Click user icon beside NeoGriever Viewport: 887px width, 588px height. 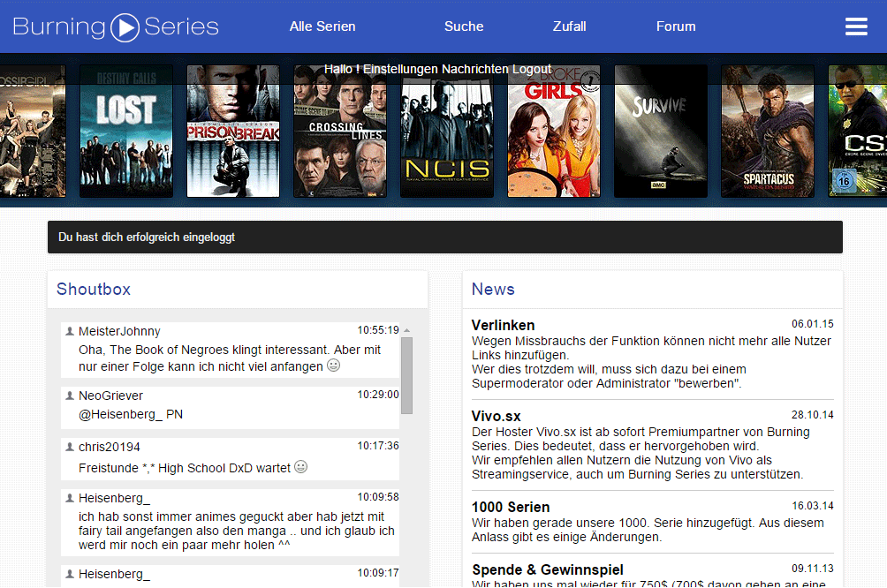(x=70, y=396)
